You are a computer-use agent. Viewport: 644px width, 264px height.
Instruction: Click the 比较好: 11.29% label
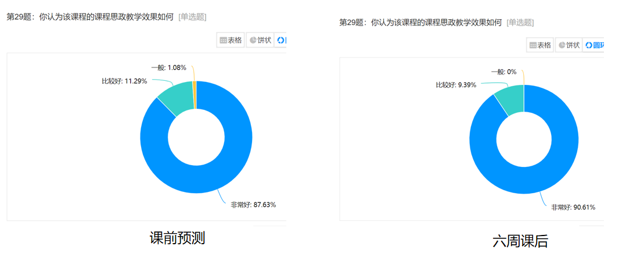click(x=124, y=81)
